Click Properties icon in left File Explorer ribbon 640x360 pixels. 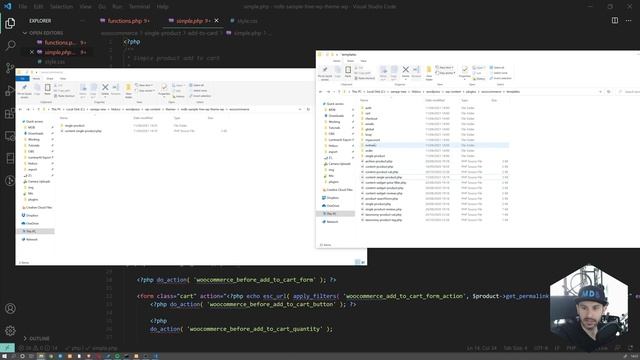click(x=164, y=89)
